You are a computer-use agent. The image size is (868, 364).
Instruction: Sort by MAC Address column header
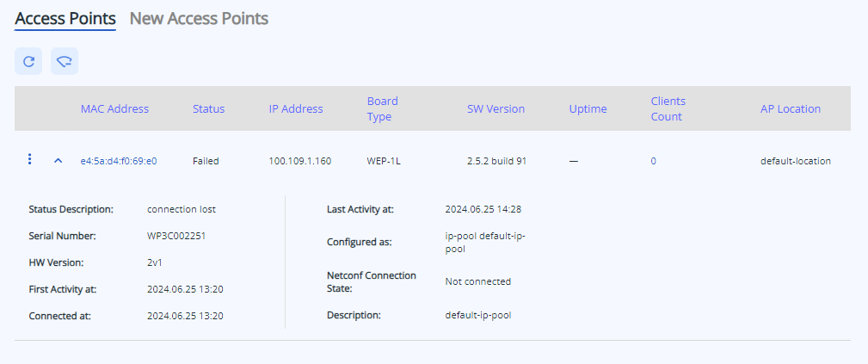[x=114, y=108]
